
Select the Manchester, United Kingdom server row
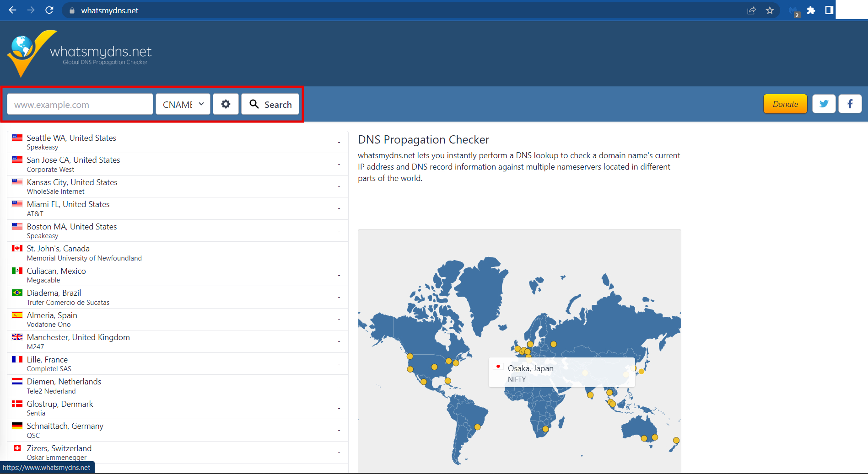point(178,341)
